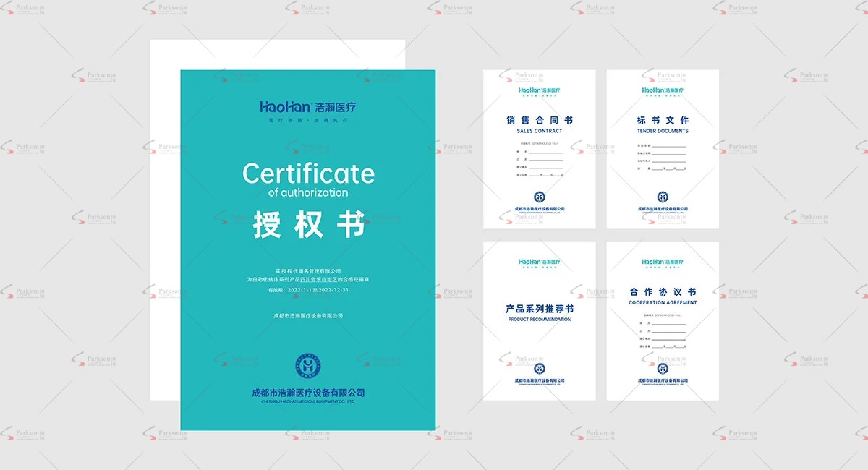
Task: Click the form fill-in lines on the Tender Documents cover
Action: point(663,157)
